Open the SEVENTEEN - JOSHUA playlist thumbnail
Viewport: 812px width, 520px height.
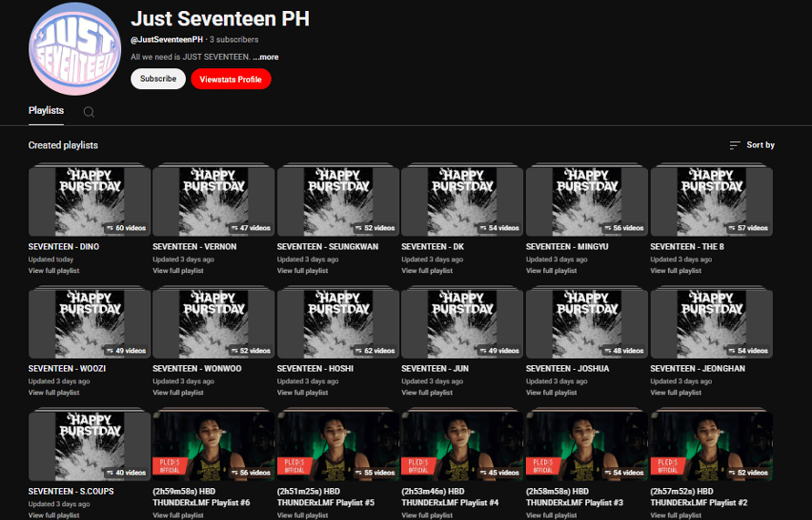[587, 324]
